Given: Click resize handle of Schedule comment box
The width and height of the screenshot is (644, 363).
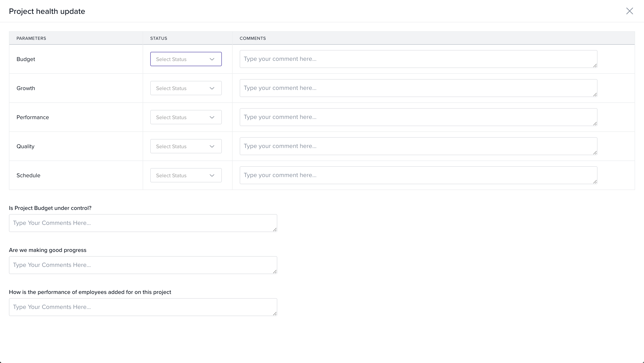Looking at the screenshot, I should pyautogui.click(x=595, y=182).
